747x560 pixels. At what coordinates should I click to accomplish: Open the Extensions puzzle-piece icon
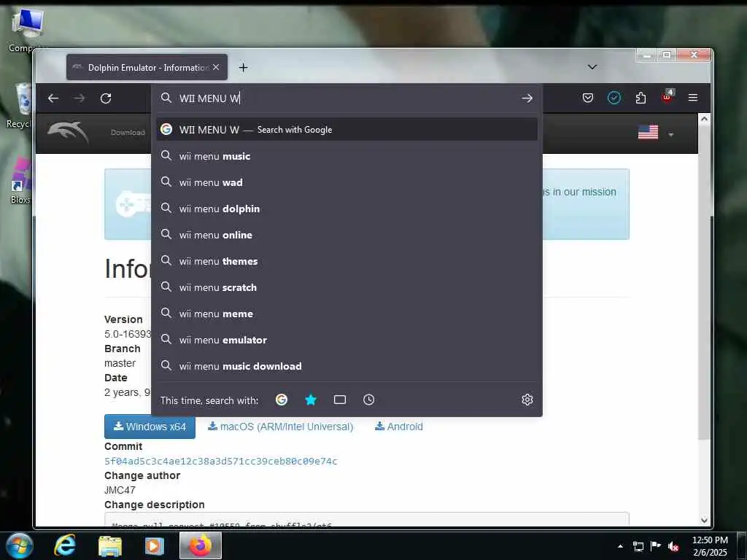pos(640,98)
